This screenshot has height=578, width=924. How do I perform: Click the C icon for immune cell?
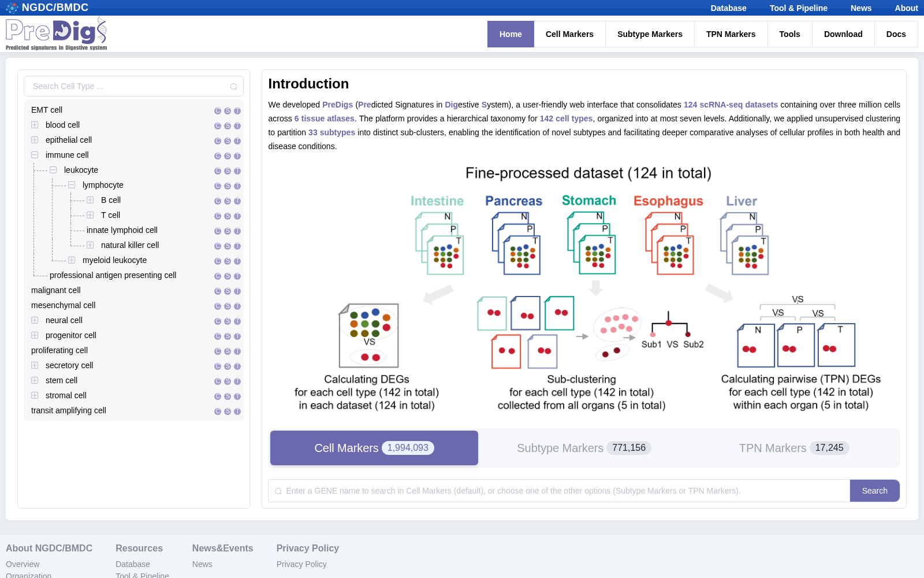point(218,156)
